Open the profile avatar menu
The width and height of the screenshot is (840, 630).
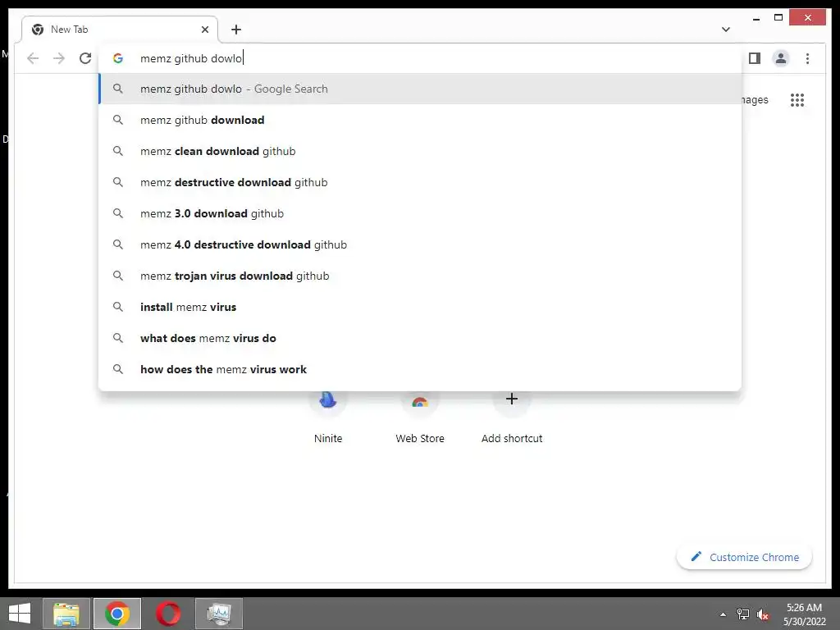781,58
